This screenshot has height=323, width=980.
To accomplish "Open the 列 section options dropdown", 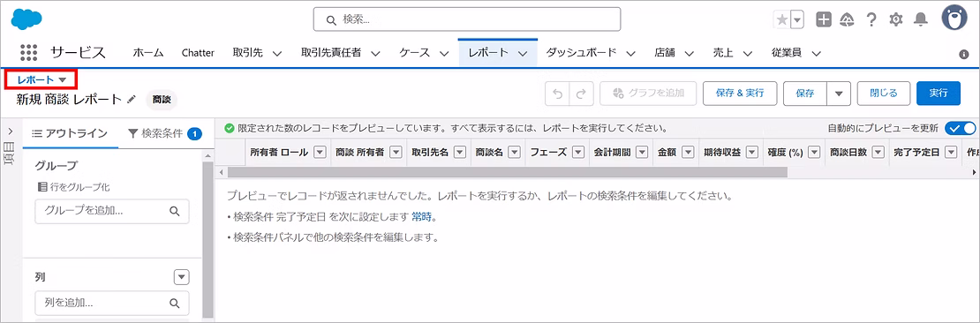I will click(181, 277).
